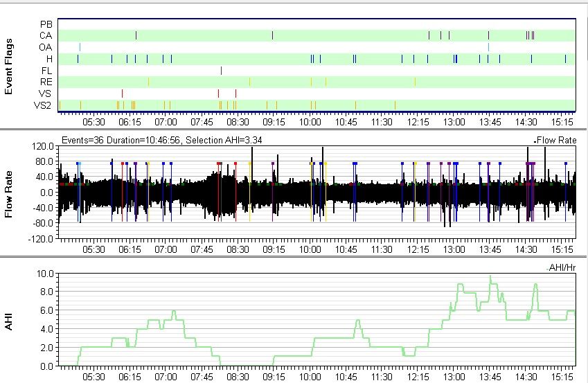This screenshot has height=383, width=588.
Task: Select the vertical Flow Rate axis title
Action: [x=10, y=192]
